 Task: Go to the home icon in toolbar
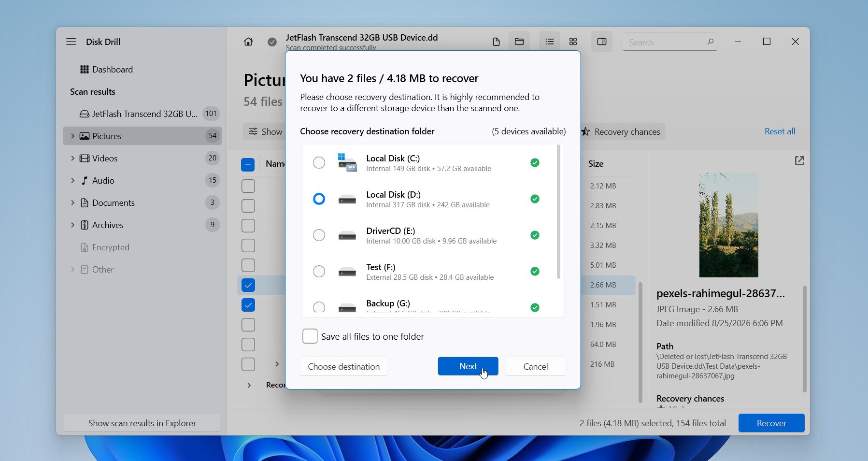[x=248, y=42]
